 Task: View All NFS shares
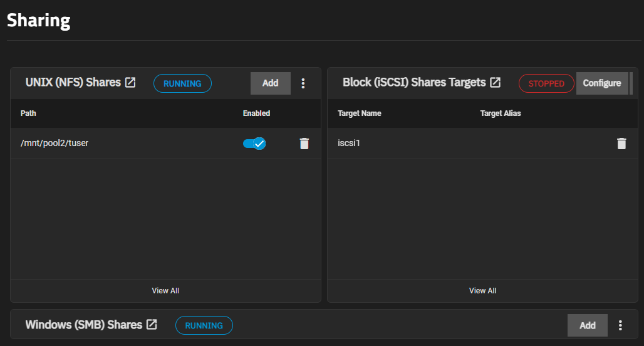point(165,291)
